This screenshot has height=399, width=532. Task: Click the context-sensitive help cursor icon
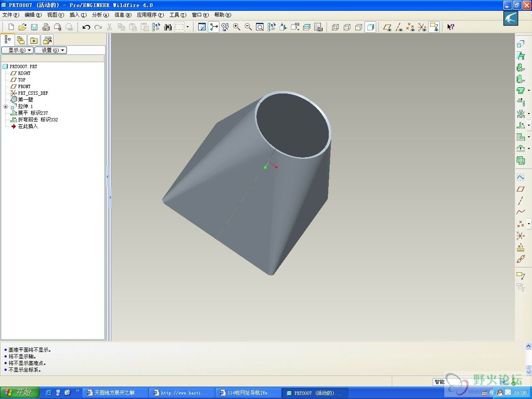(451, 27)
